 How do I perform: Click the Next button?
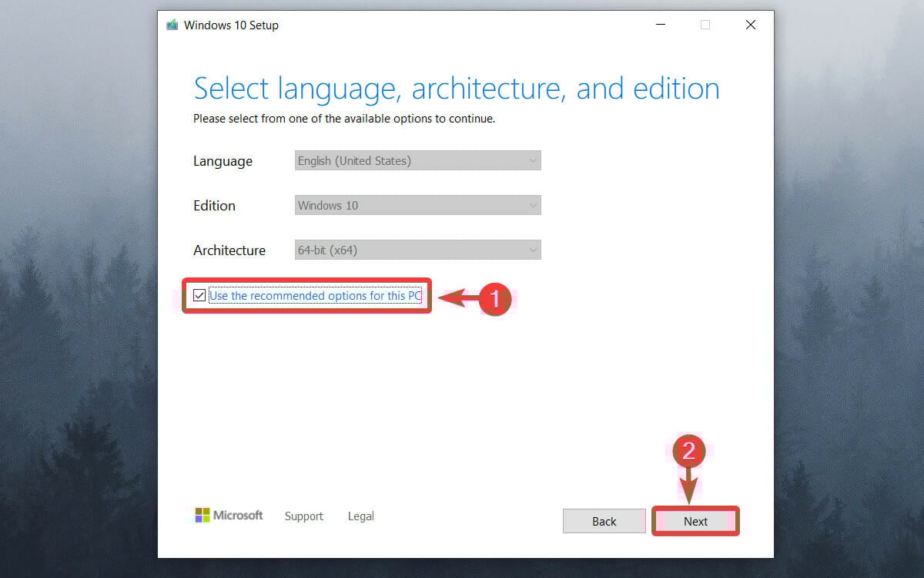(695, 522)
